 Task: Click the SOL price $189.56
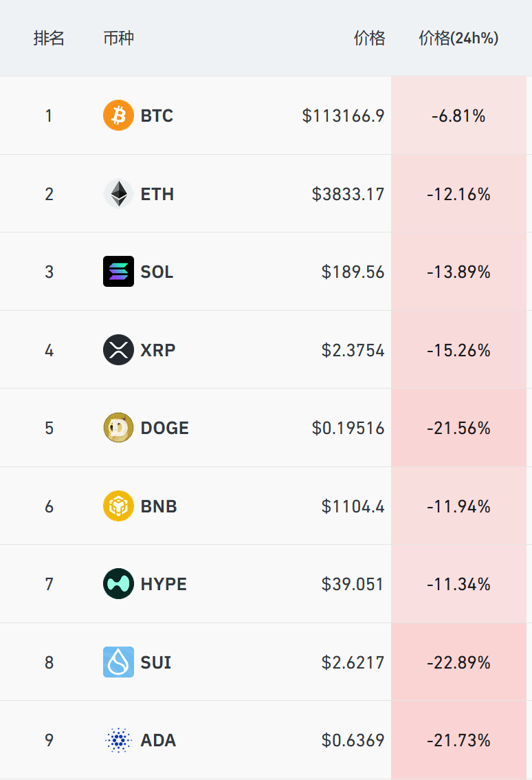353,272
